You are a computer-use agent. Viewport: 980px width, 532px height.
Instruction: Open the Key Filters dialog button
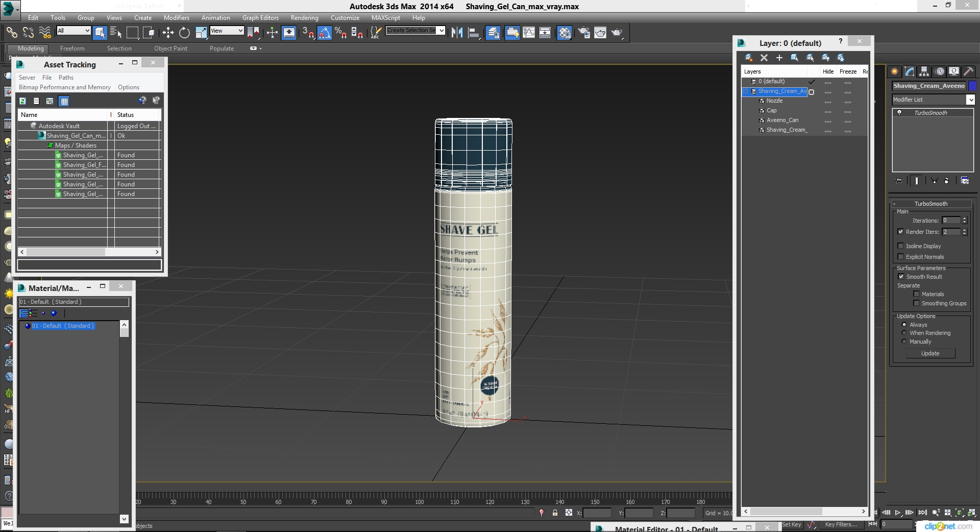[841, 524]
